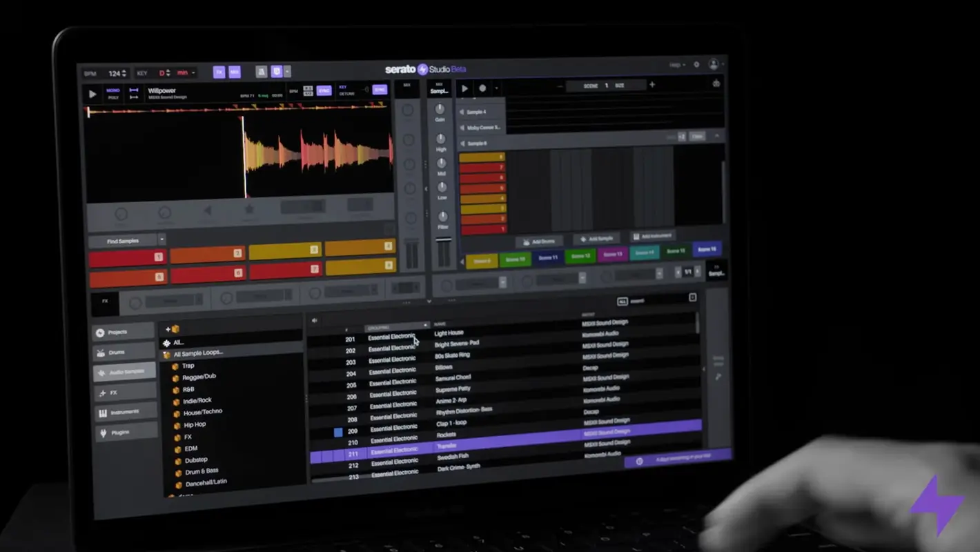Click the metronome icon in the top toolbar
The height and width of the screenshot is (552, 980).
(262, 72)
